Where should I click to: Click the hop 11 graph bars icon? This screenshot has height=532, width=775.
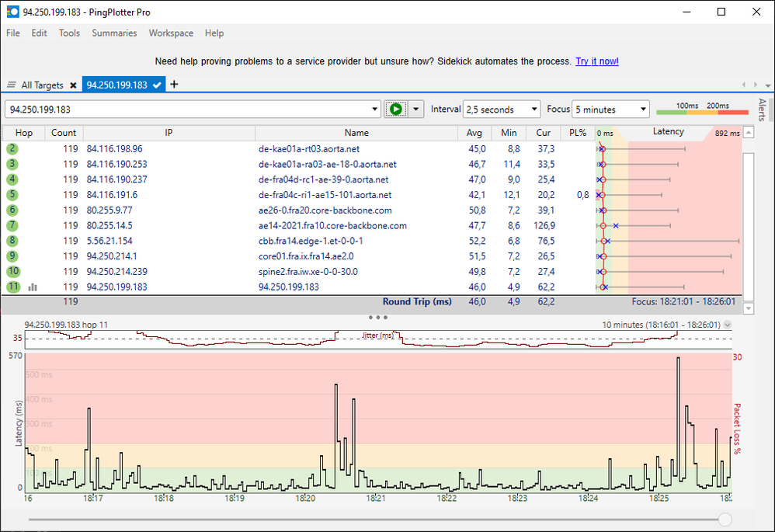point(33,287)
